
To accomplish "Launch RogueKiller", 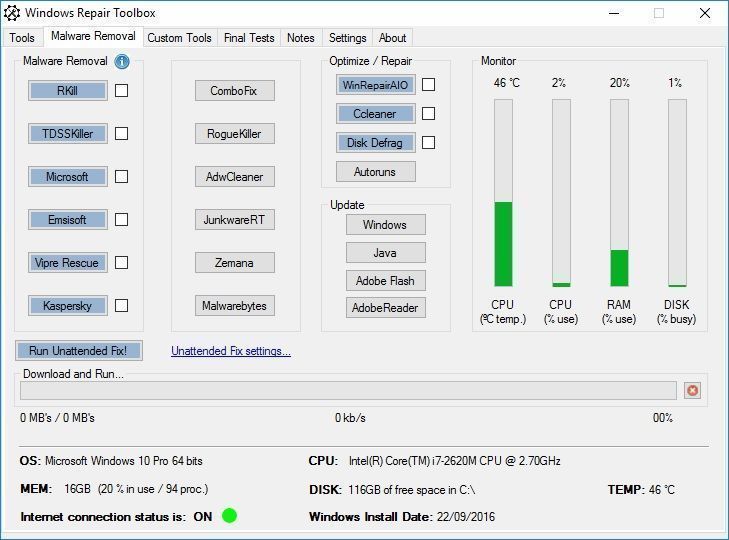I will [x=235, y=133].
